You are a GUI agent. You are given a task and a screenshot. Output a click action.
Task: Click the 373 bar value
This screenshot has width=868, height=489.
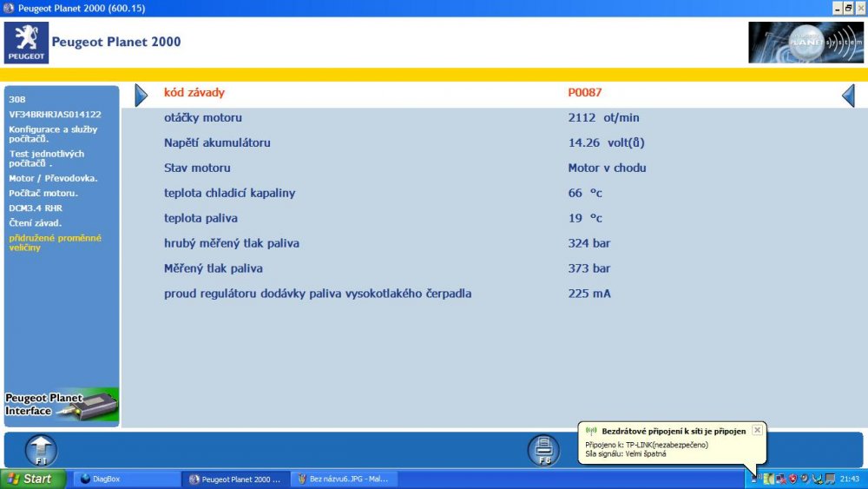589,268
